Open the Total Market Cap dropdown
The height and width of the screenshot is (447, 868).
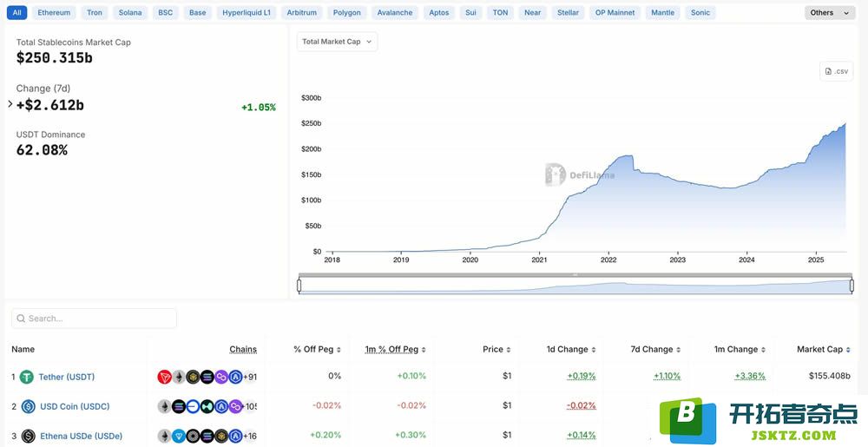337,42
